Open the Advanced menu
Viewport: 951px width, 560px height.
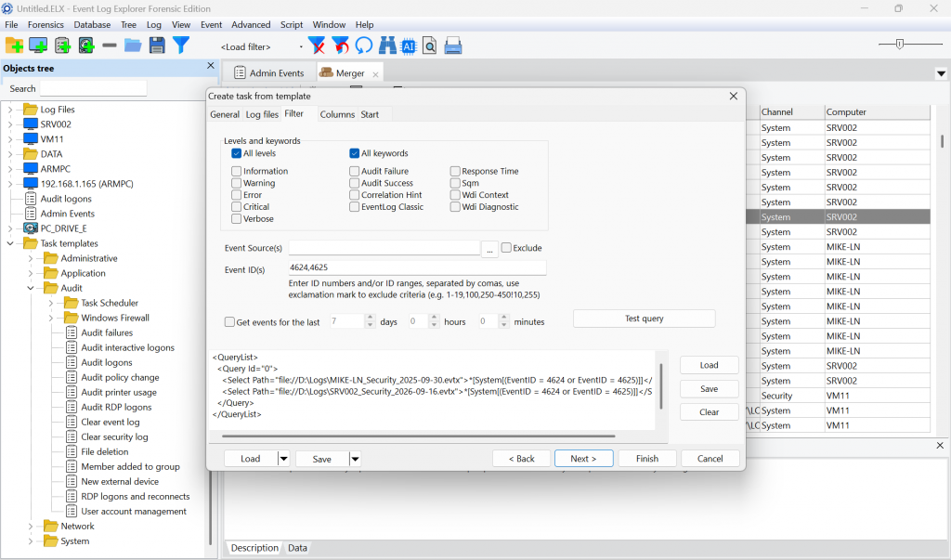coord(251,25)
